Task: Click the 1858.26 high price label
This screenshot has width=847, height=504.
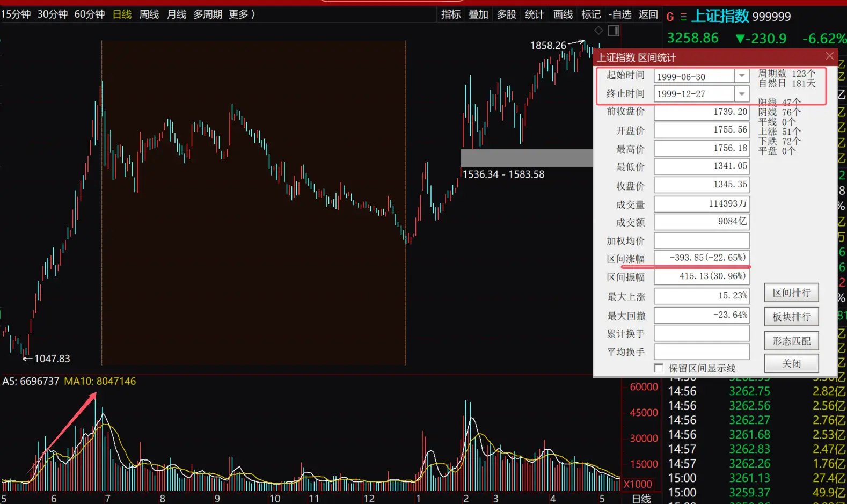Action: point(548,46)
